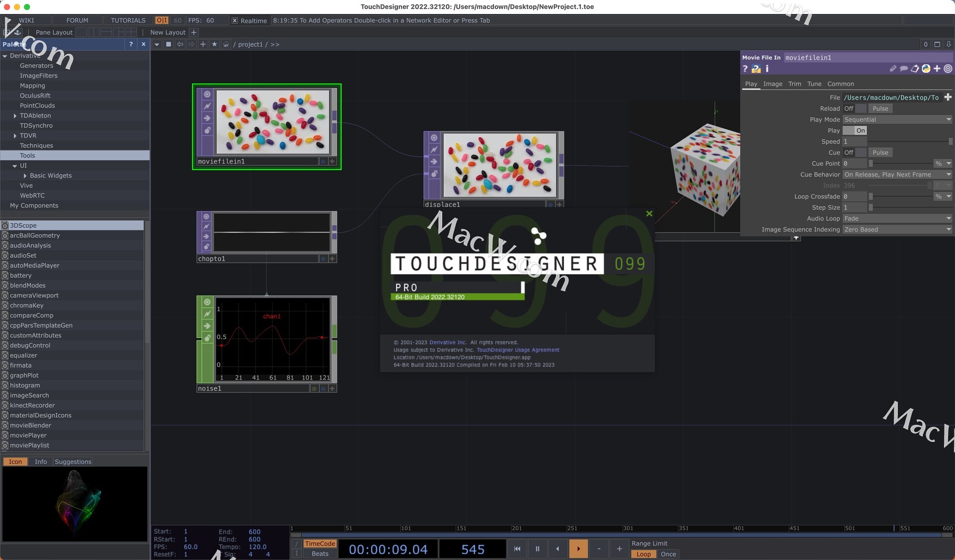Click the Speed parameter slider
955x560 pixels.
tap(909, 142)
